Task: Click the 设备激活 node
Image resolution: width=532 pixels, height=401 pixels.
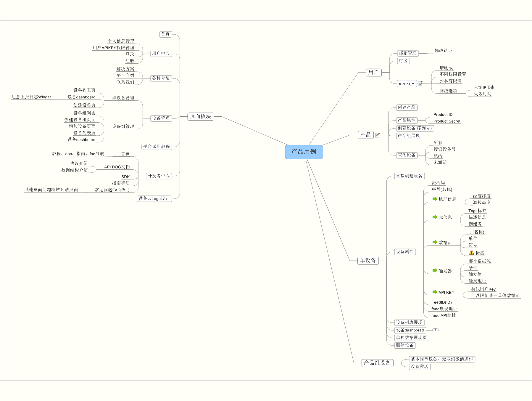Action: [x=420, y=367]
